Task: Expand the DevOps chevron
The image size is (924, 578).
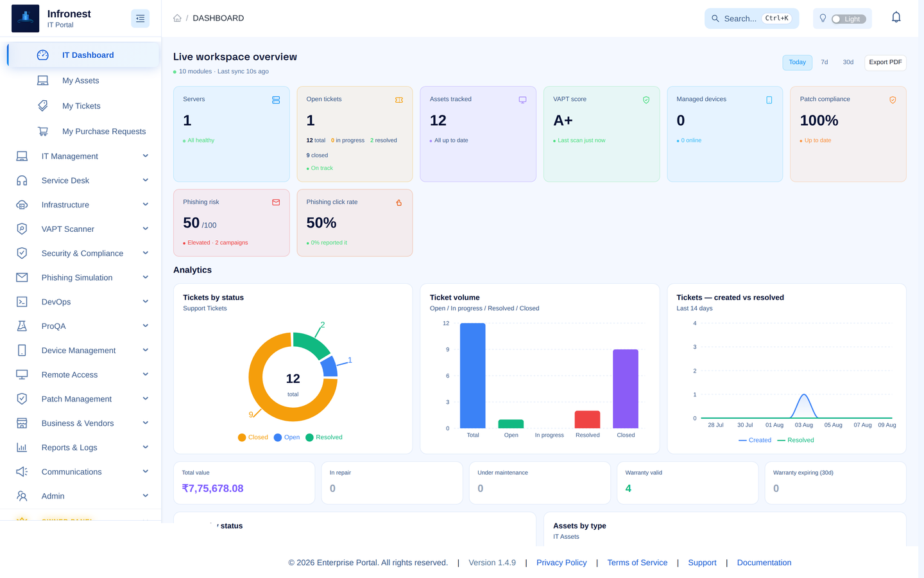Action: tap(146, 302)
